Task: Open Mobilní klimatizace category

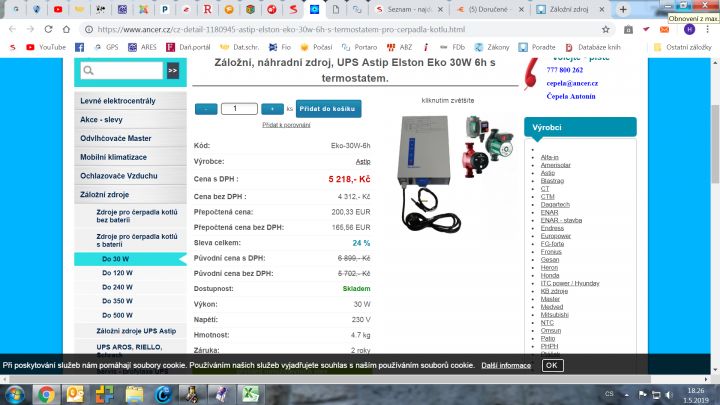Action: click(130, 157)
